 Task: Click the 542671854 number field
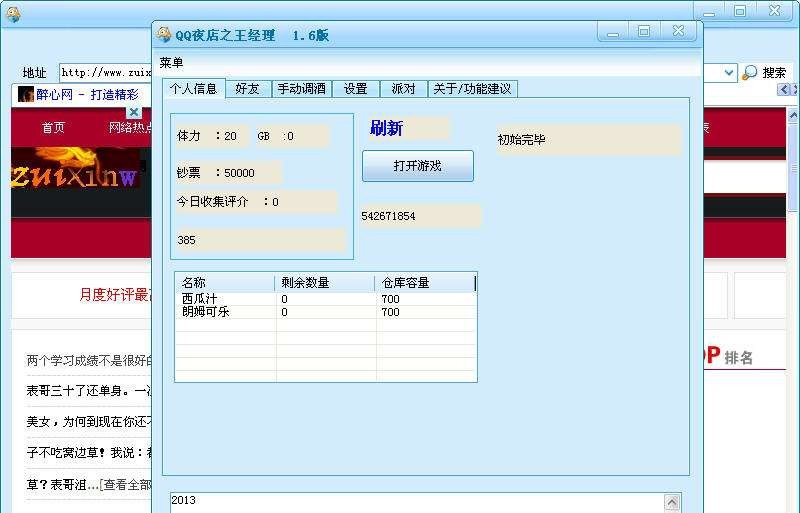tap(421, 216)
